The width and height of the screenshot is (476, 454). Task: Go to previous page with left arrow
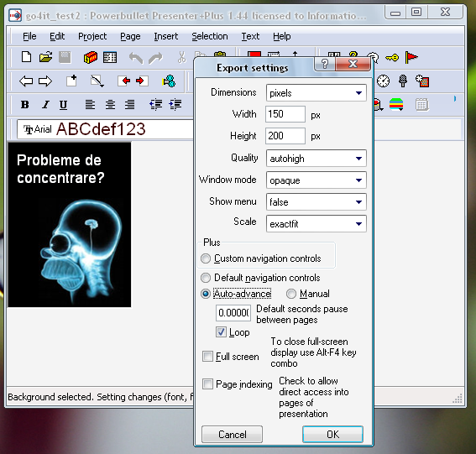pos(26,81)
